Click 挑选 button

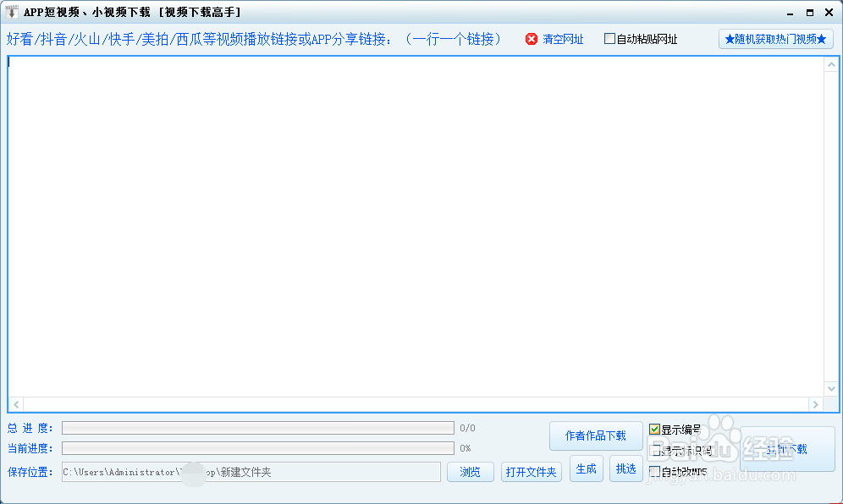click(625, 469)
